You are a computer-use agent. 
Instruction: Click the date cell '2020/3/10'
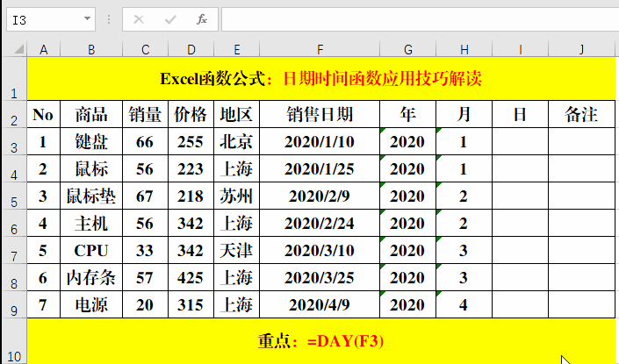pyautogui.click(x=320, y=250)
